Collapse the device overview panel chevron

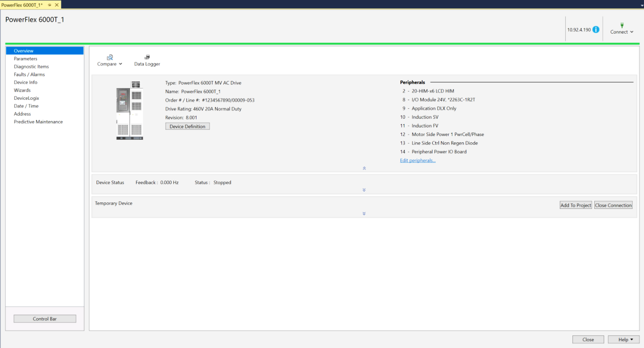(x=364, y=168)
